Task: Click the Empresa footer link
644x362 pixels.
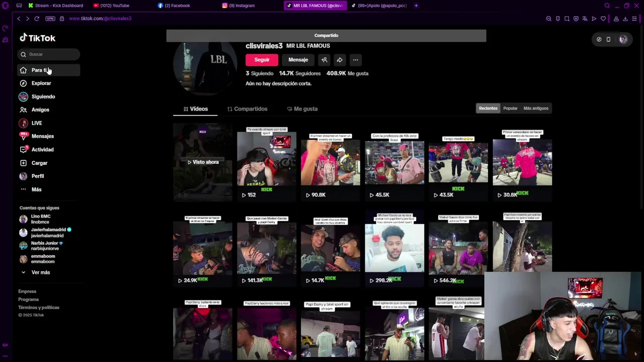Action: (x=27, y=291)
